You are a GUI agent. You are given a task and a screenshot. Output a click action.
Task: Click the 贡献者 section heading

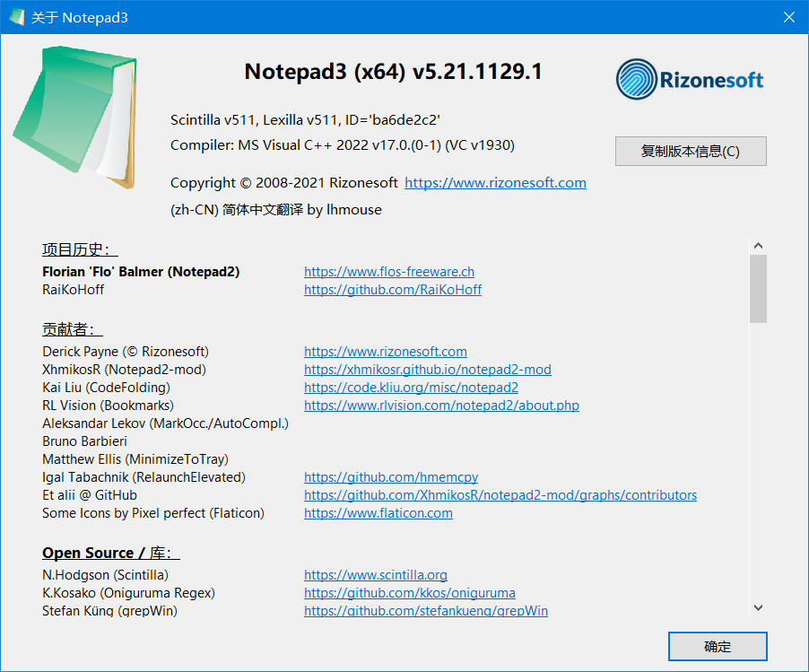click(73, 329)
